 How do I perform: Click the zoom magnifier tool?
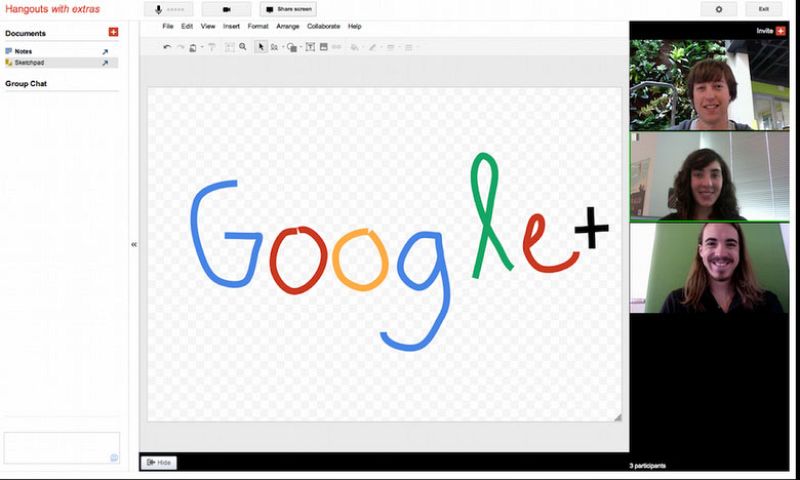point(243,47)
